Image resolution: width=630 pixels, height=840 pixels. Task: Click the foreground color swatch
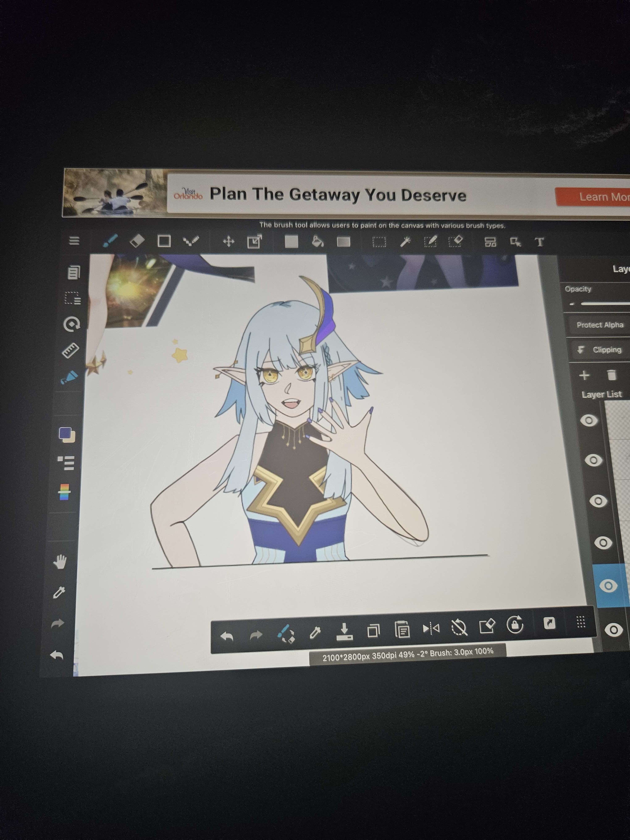(65, 433)
